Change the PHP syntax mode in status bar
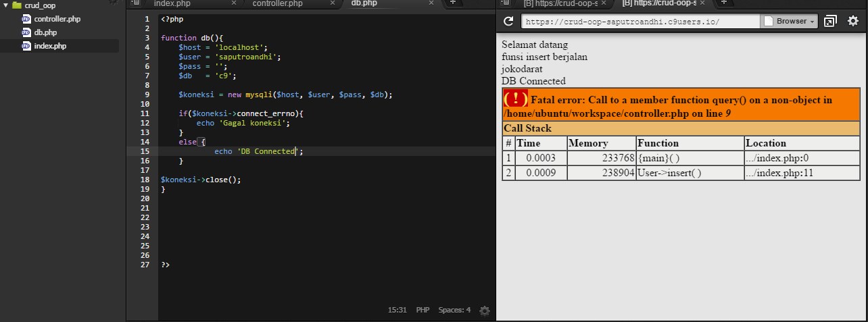 point(423,311)
